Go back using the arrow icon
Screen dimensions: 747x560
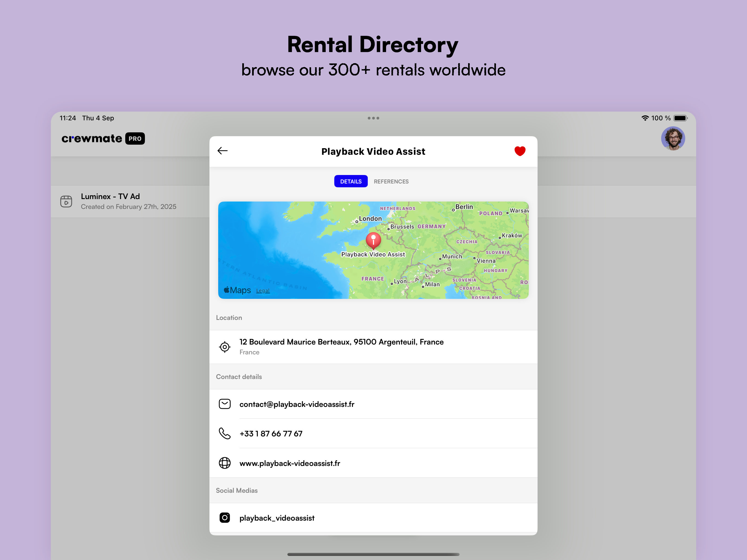click(223, 151)
